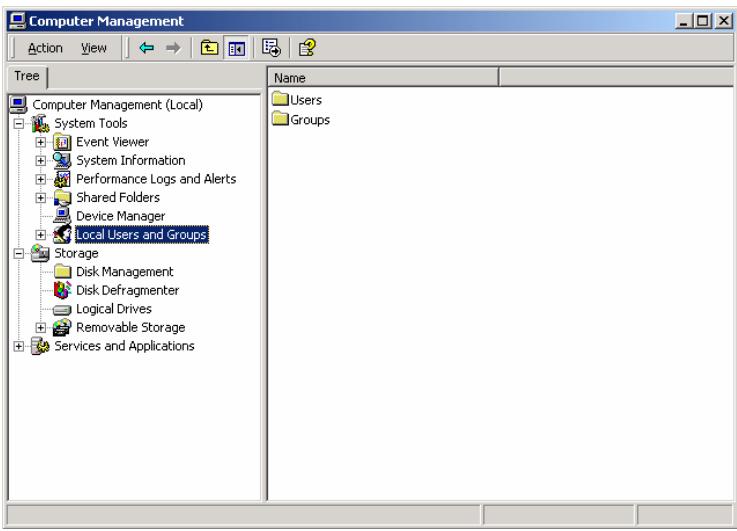The image size is (737, 531).
Task: Click the Name column header
Action: coord(383,77)
